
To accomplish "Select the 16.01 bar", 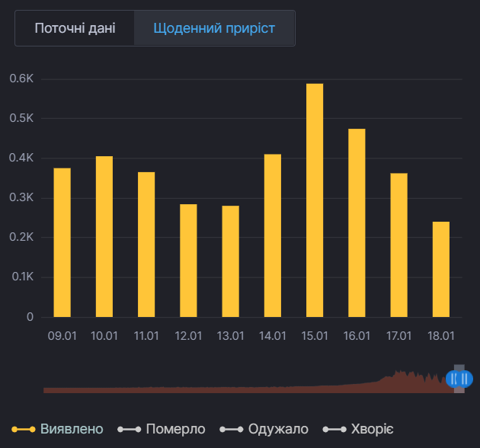I will 357,222.
